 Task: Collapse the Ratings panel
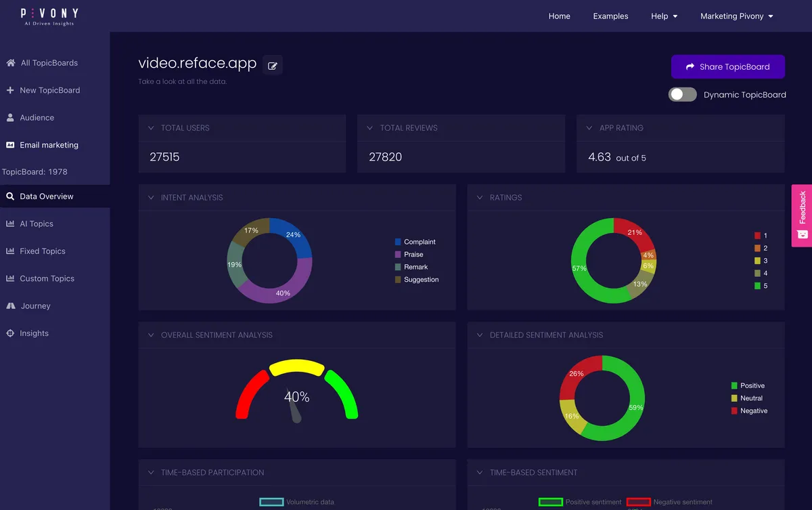coord(479,198)
